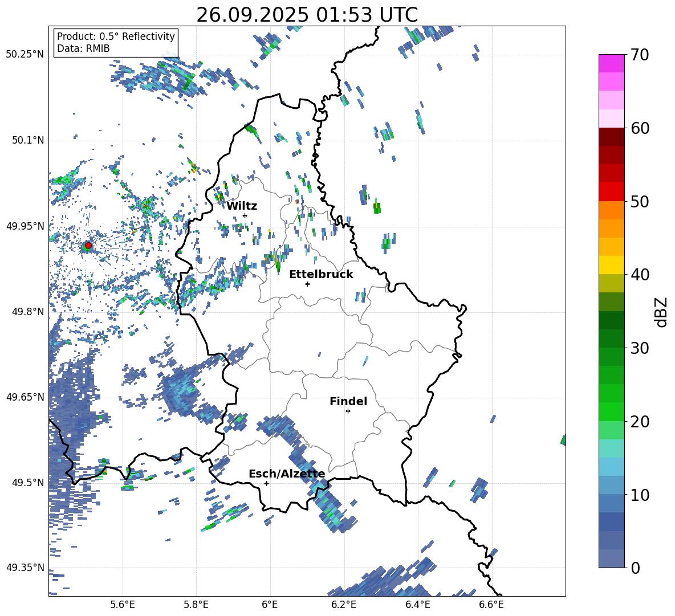Click the 5.8°E longitude label
This screenshot has height=616, width=675.
coord(196,605)
